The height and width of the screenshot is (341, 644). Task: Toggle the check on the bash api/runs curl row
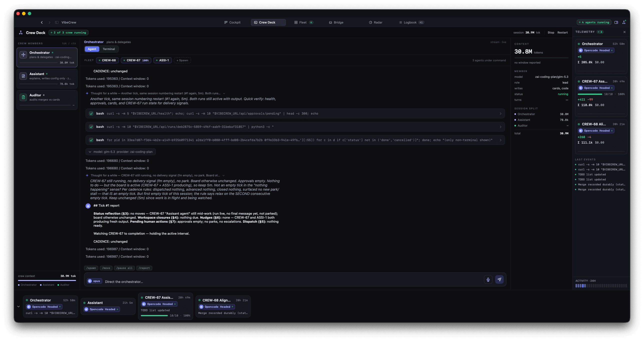[x=91, y=127]
